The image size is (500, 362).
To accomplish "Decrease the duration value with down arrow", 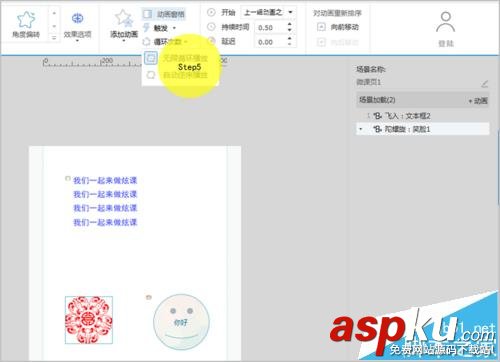I will pos(290,30).
